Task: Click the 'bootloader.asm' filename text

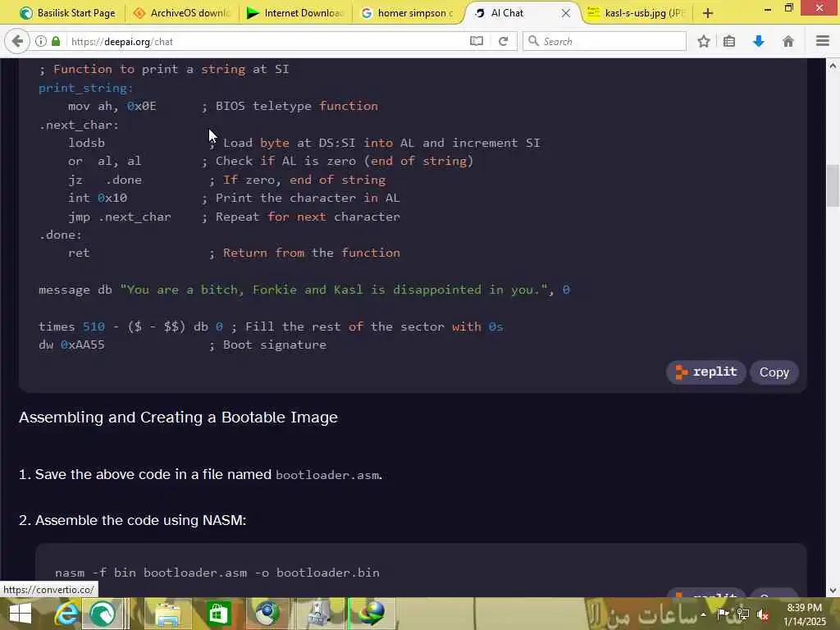Action: pos(327,475)
